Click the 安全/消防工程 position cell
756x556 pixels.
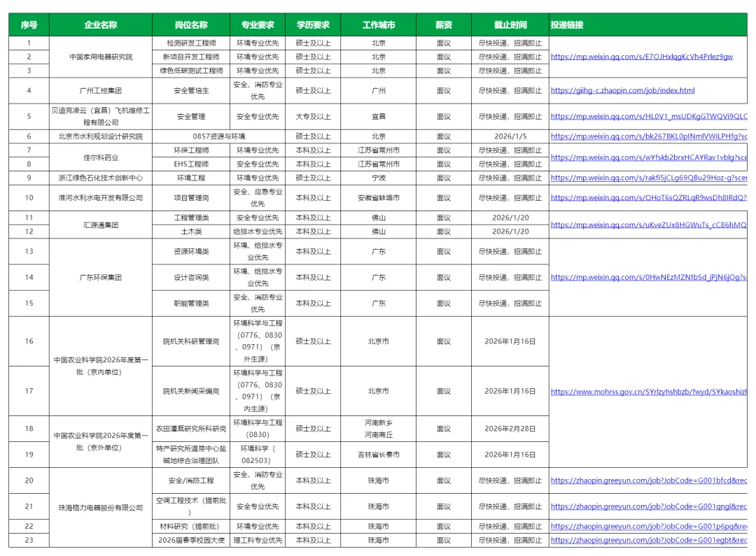pos(191,481)
